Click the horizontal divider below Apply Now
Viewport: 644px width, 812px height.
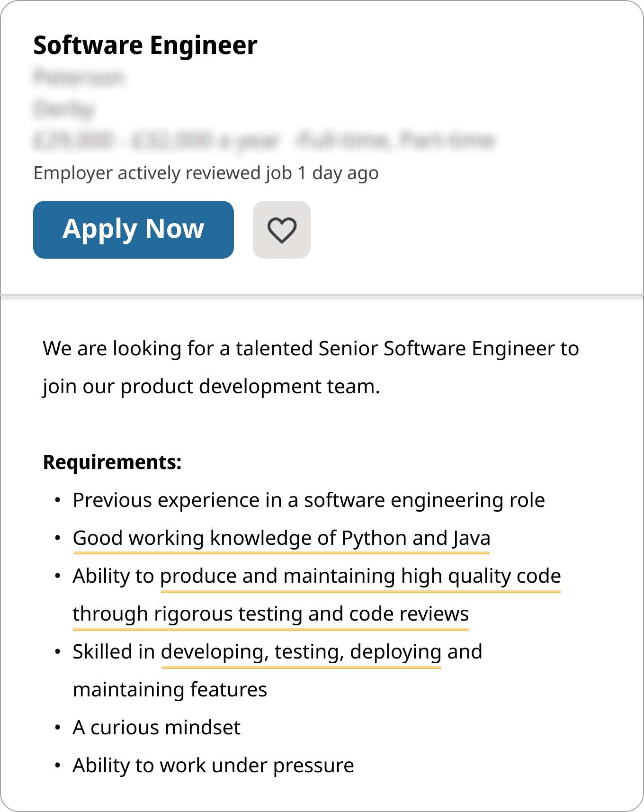[322, 296]
